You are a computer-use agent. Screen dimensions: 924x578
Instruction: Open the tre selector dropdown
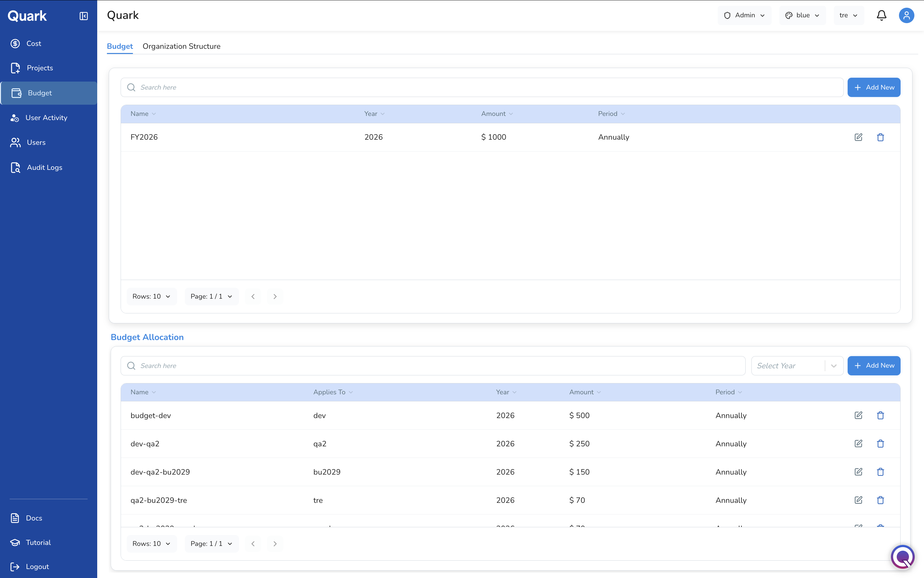[x=848, y=15]
